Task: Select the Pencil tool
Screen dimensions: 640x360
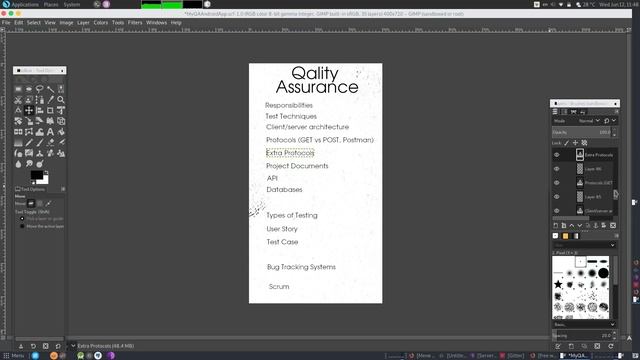Action: (x=29, y=142)
